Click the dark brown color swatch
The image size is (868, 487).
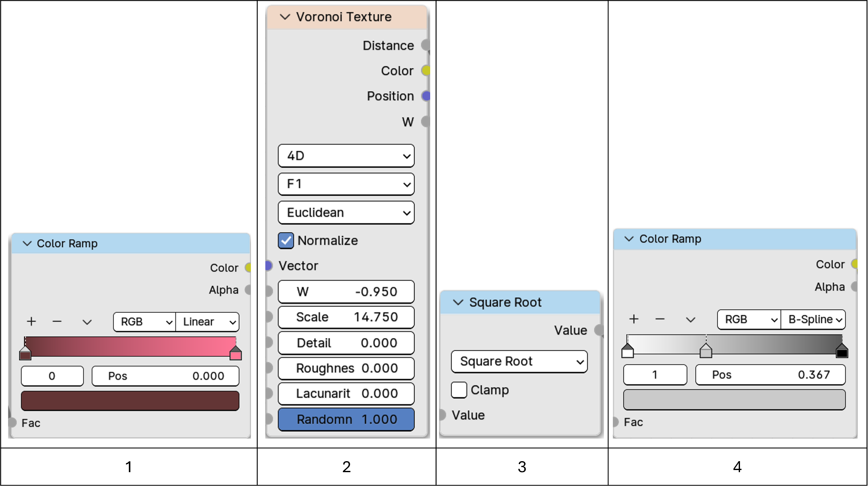[x=130, y=401]
